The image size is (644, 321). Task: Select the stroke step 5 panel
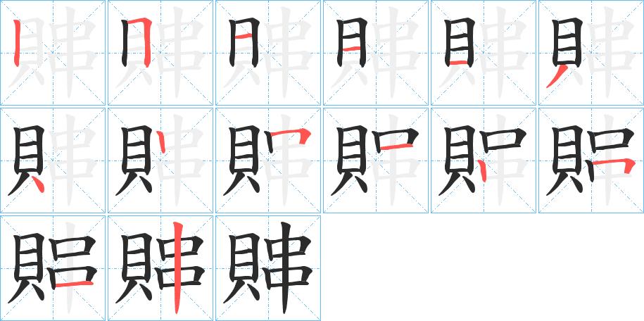coord(484,53)
